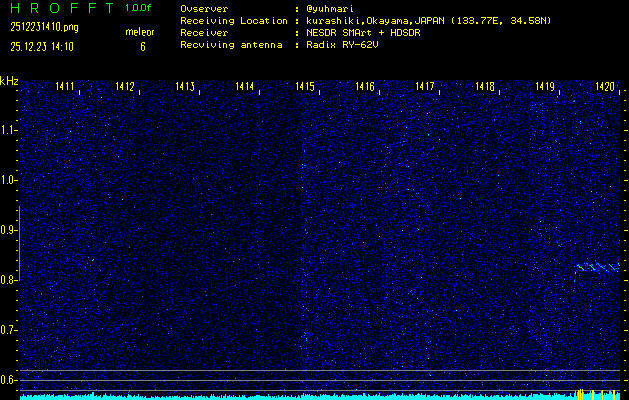
Task: Click the meteor count value 6
Action: [142, 46]
